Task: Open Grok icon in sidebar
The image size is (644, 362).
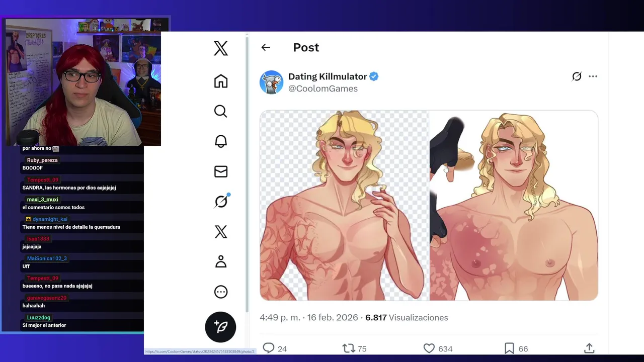Action: tap(221, 201)
